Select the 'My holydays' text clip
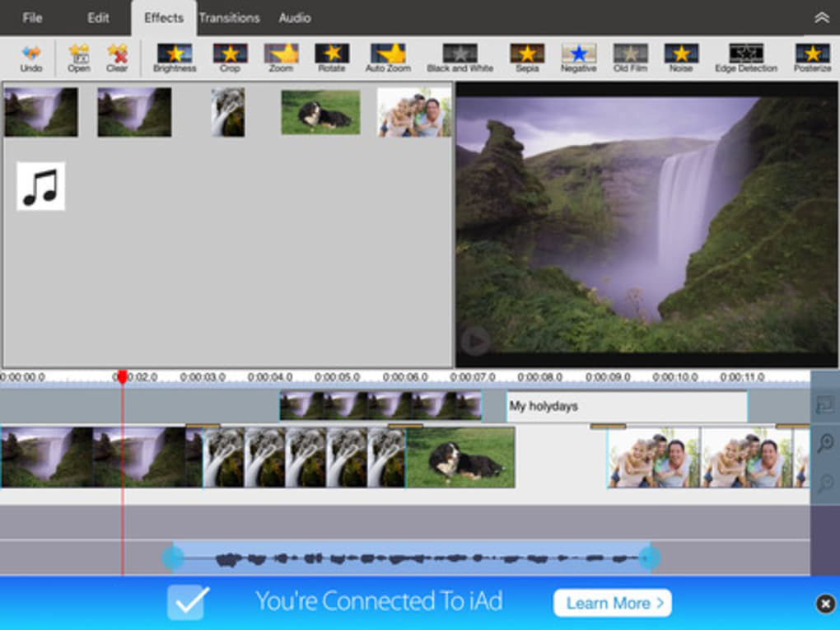Screen dimensions: 840x630 (627, 406)
